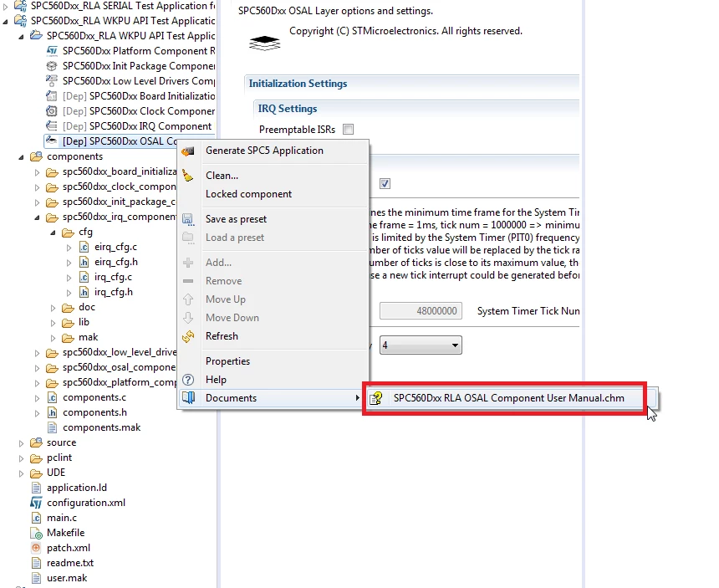Choose Clean... from the context menu
The image size is (719, 588).
point(273,175)
